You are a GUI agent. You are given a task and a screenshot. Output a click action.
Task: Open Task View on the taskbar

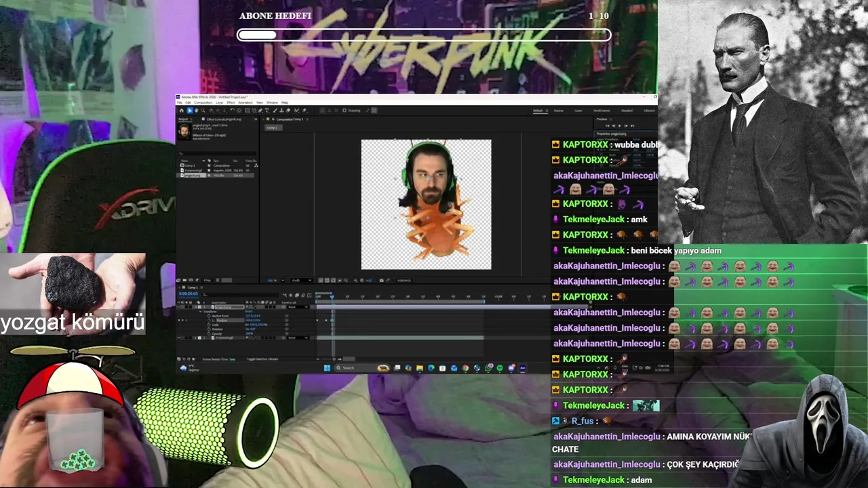[x=397, y=368]
